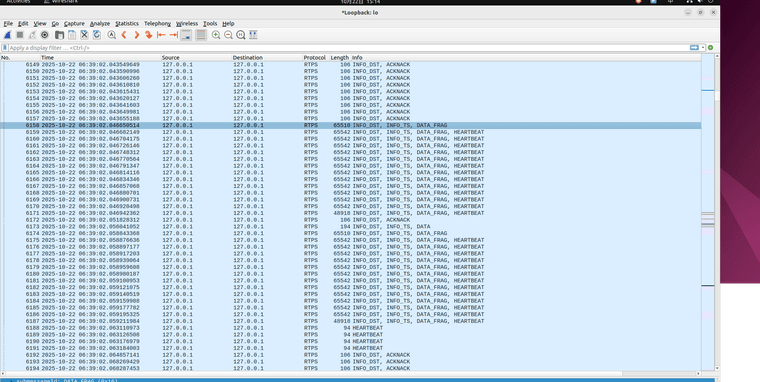The width and height of the screenshot is (760, 382).
Task: Zoom in main window text
Action: tap(216, 35)
